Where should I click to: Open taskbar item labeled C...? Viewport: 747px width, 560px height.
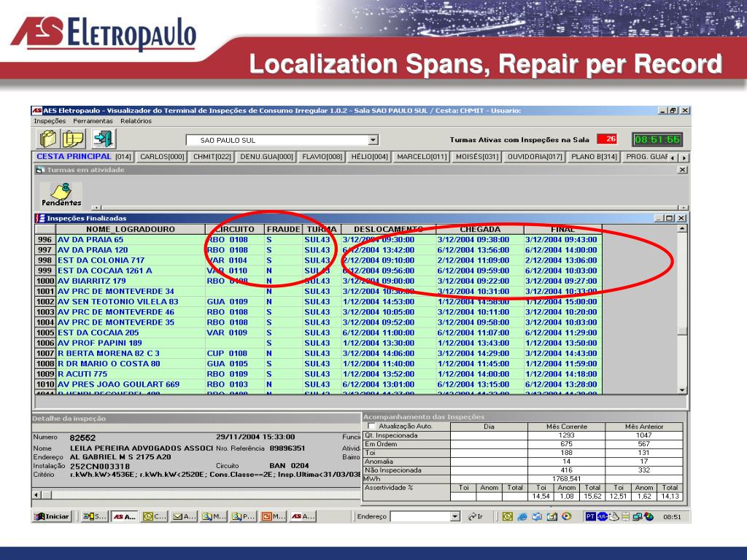coord(155,516)
